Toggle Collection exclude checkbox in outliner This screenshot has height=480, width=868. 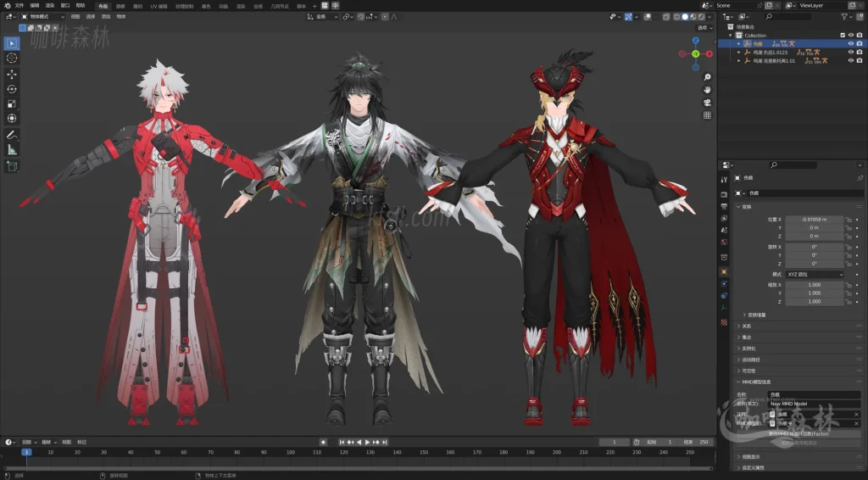coord(843,35)
